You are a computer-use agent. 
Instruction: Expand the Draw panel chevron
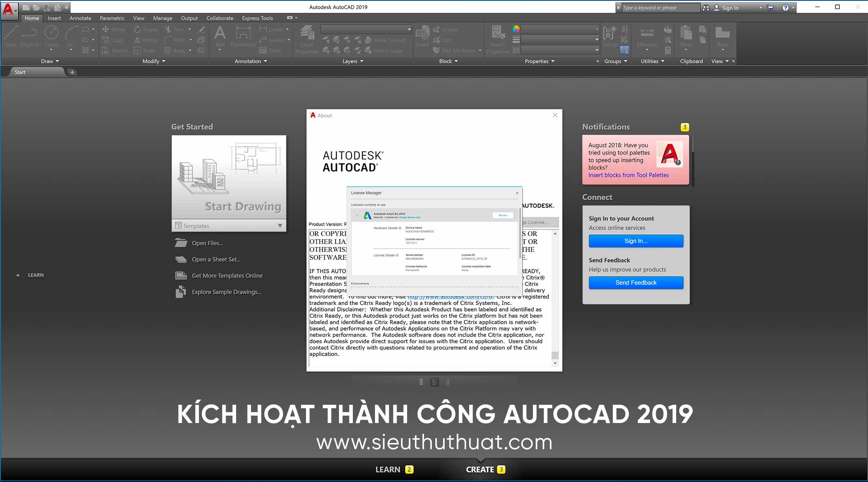click(58, 61)
